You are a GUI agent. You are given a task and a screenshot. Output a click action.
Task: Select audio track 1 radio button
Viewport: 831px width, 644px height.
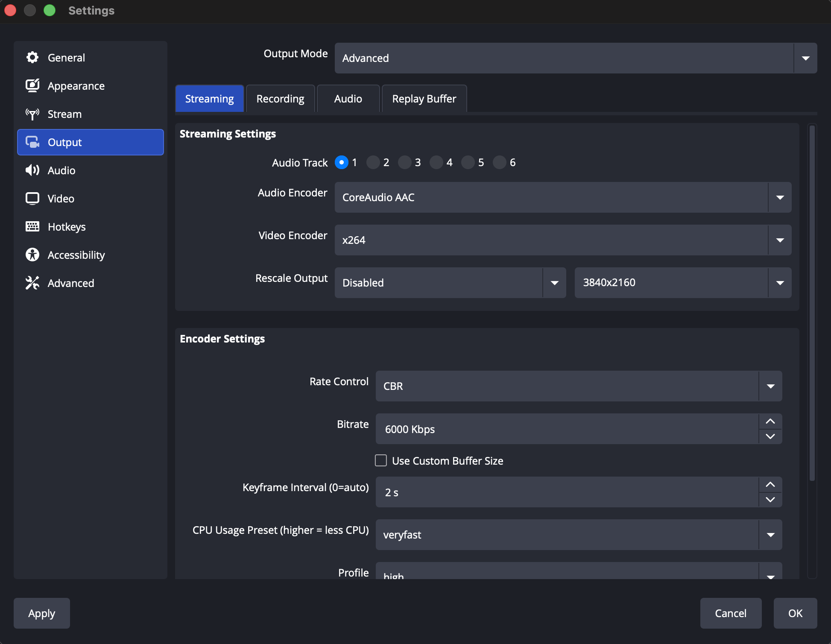tap(342, 162)
